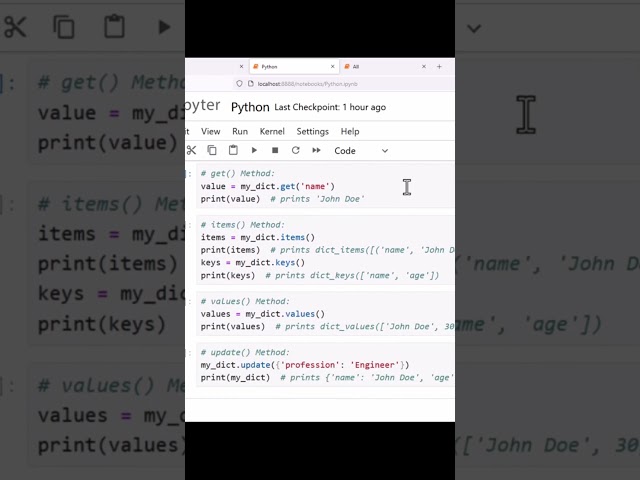Click the Jupyter logo text
Image resolution: width=640 pixels, height=480 pixels.
pos(202,105)
